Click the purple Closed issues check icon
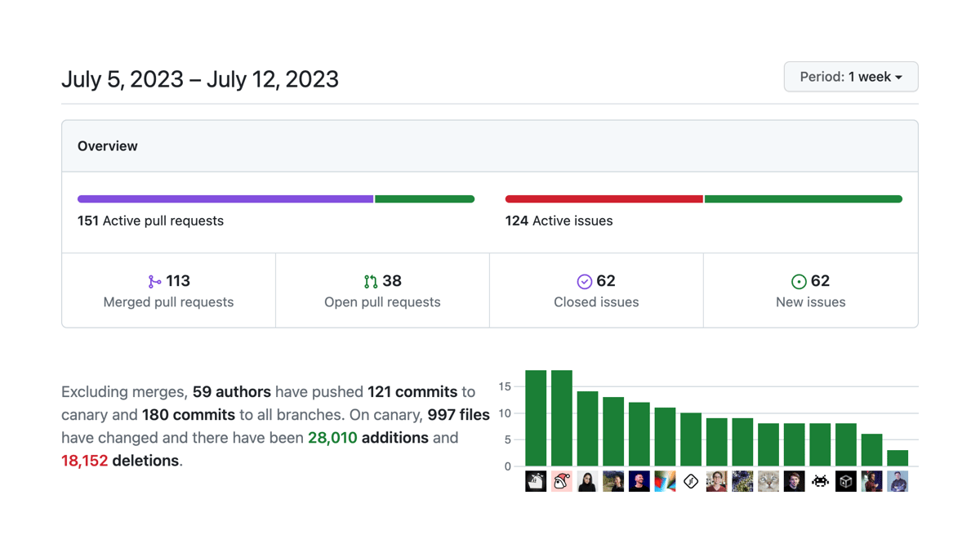980x553 pixels. [585, 281]
